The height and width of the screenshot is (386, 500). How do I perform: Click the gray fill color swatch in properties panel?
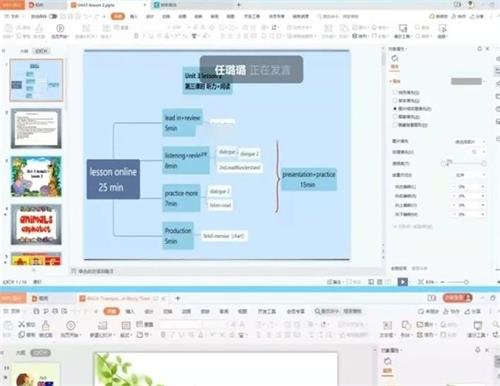(466, 81)
